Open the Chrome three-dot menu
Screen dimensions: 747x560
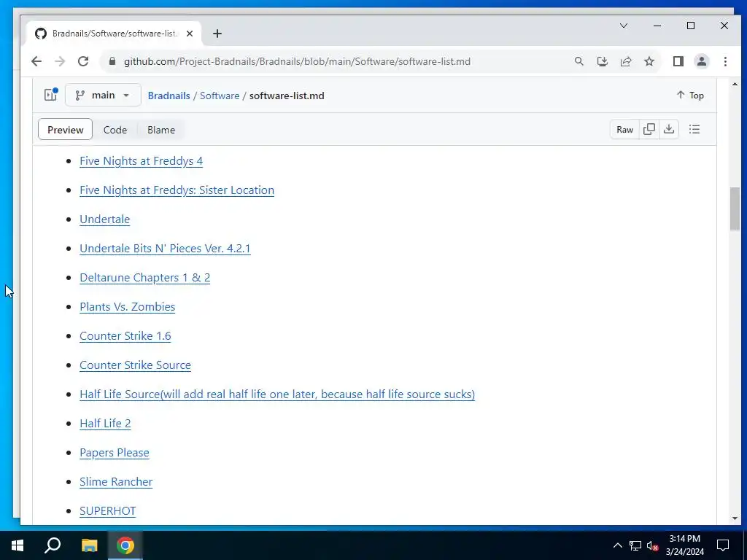tap(725, 61)
